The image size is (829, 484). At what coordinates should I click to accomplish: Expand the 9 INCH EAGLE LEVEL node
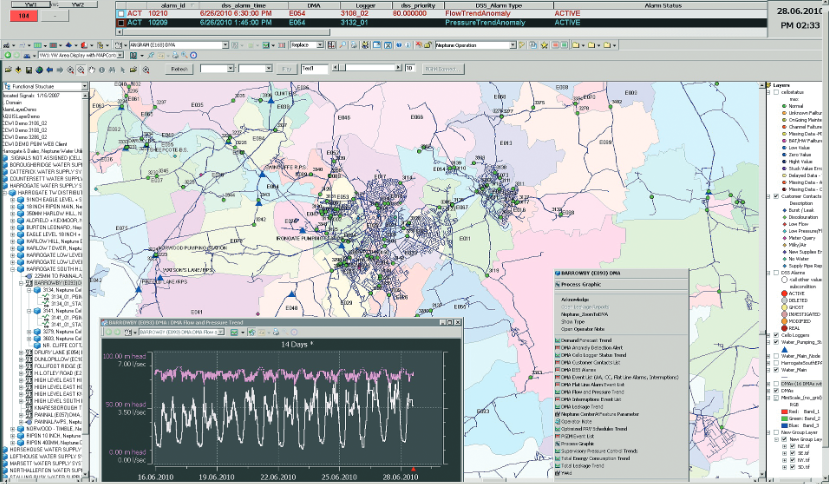[13, 200]
